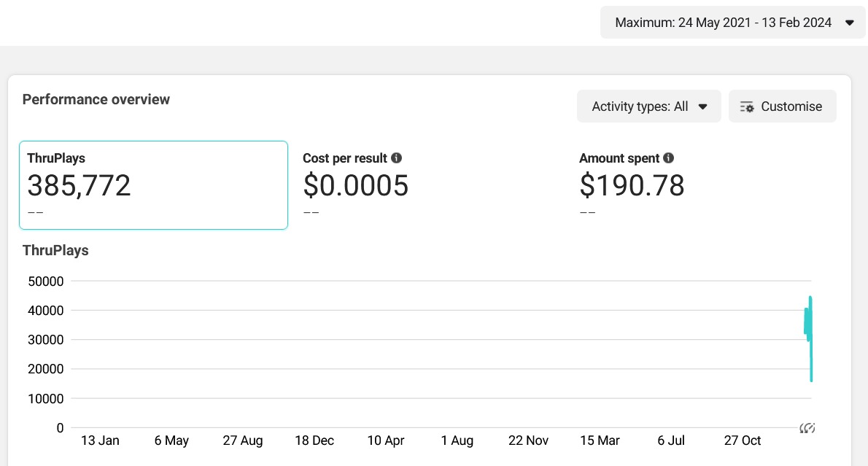Select the ThruPlays metric card
This screenshot has height=466, width=868.
(x=153, y=185)
